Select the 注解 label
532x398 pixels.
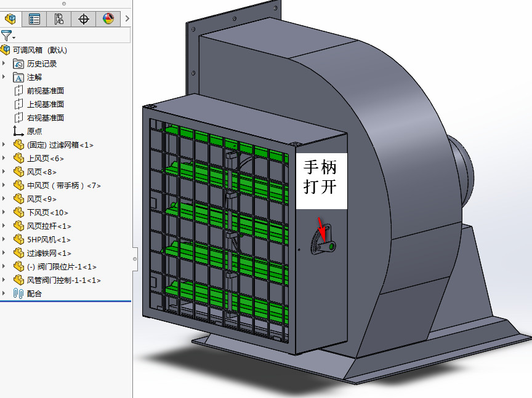(34, 78)
